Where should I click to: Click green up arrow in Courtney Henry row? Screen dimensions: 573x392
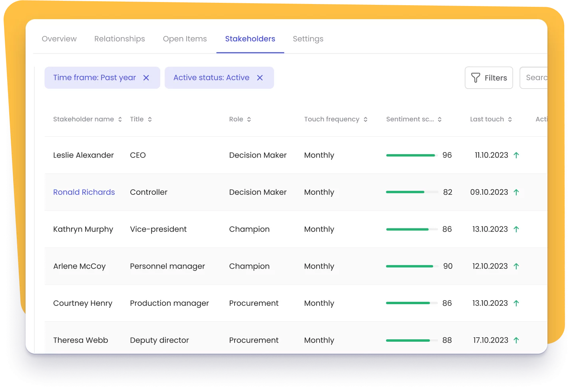[x=516, y=303]
